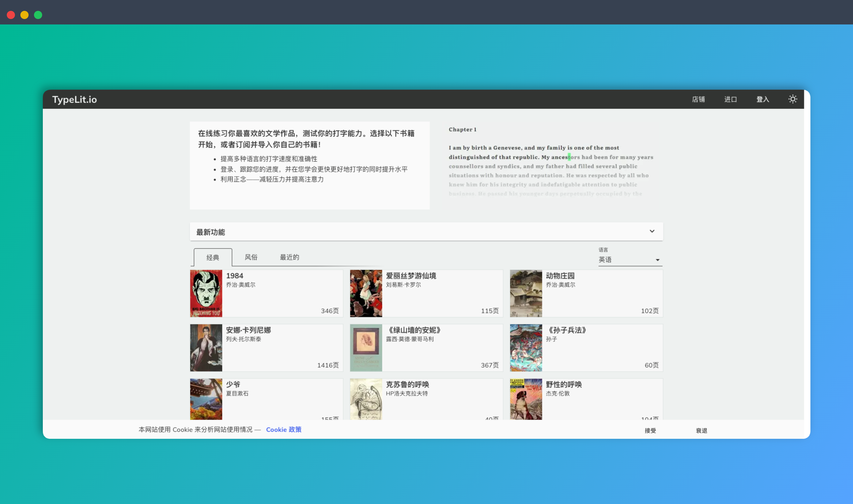Screen dimensions: 853x504
Task: Switch to the 风俗 tab
Action: pos(251,257)
